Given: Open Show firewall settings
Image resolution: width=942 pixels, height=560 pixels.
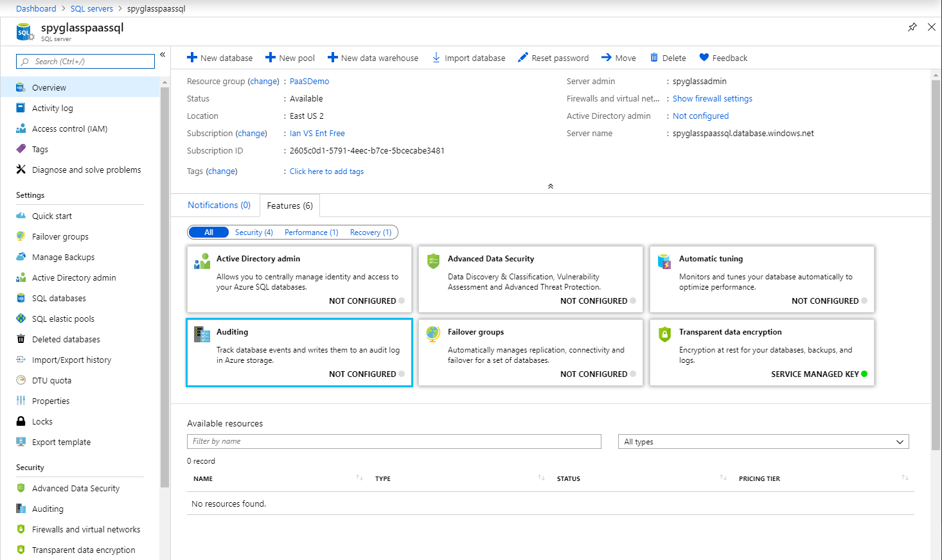Looking at the screenshot, I should click(x=712, y=98).
